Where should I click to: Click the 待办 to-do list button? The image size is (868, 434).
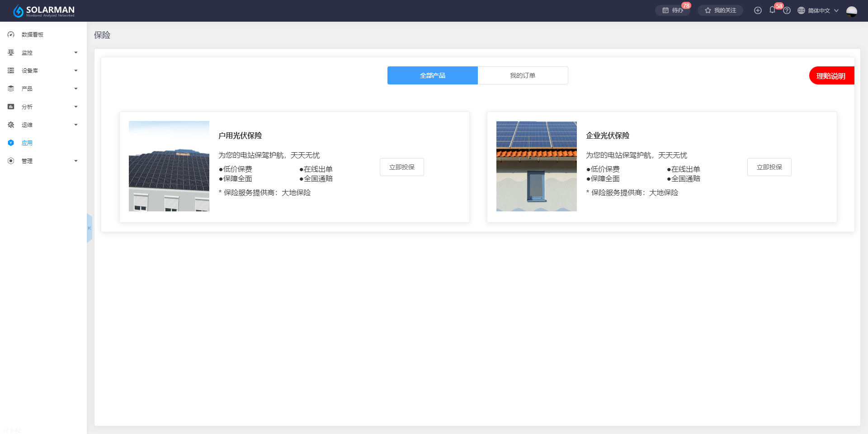[672, 10]
